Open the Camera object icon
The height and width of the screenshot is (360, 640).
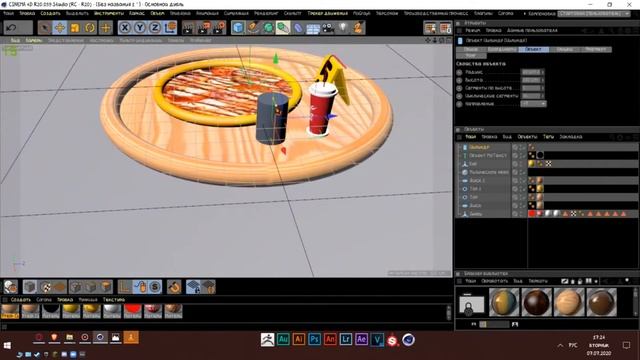coord(328,28)
